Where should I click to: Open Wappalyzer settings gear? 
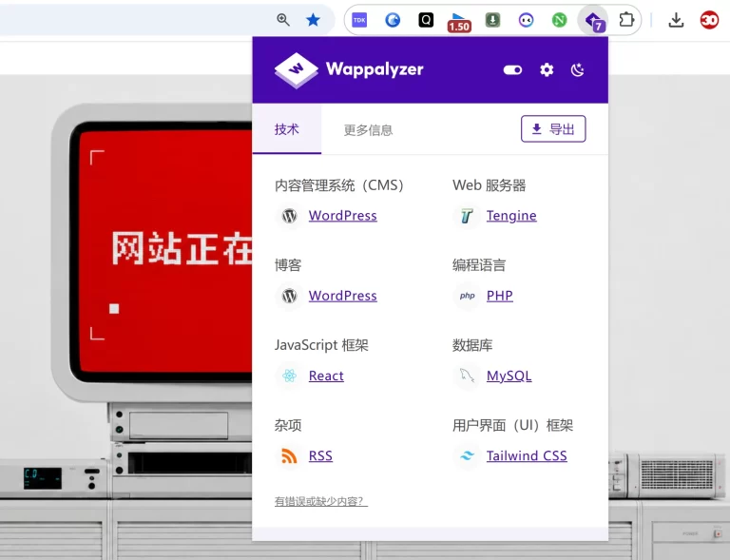coord(547,69)
